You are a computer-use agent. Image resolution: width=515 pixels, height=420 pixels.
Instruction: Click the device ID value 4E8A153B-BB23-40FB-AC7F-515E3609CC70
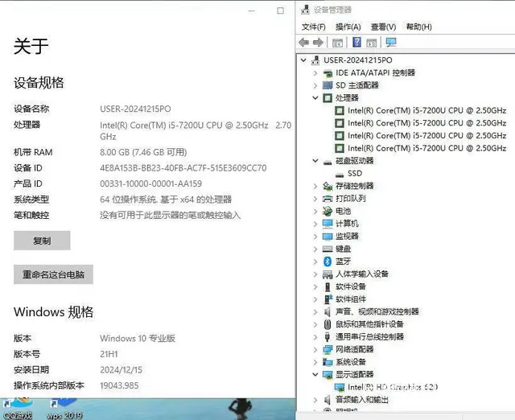(183, 168)
